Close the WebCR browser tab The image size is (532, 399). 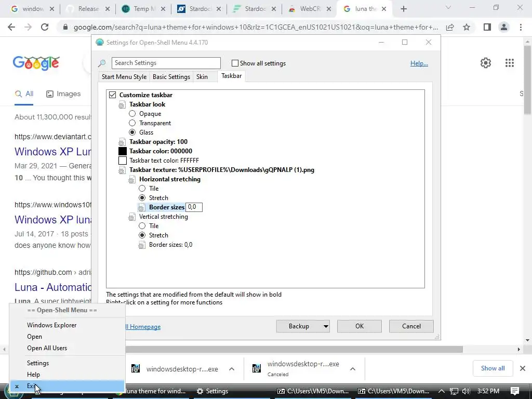[x=329, y=9]
